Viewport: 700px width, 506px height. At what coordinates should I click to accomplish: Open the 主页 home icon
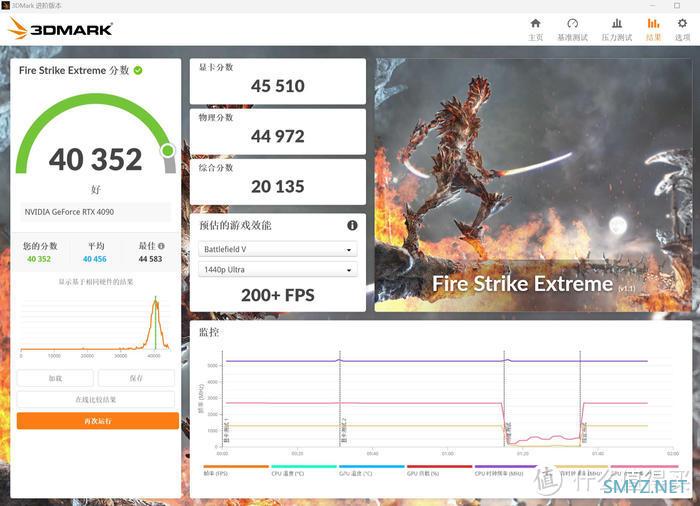(x=535, y=23)
